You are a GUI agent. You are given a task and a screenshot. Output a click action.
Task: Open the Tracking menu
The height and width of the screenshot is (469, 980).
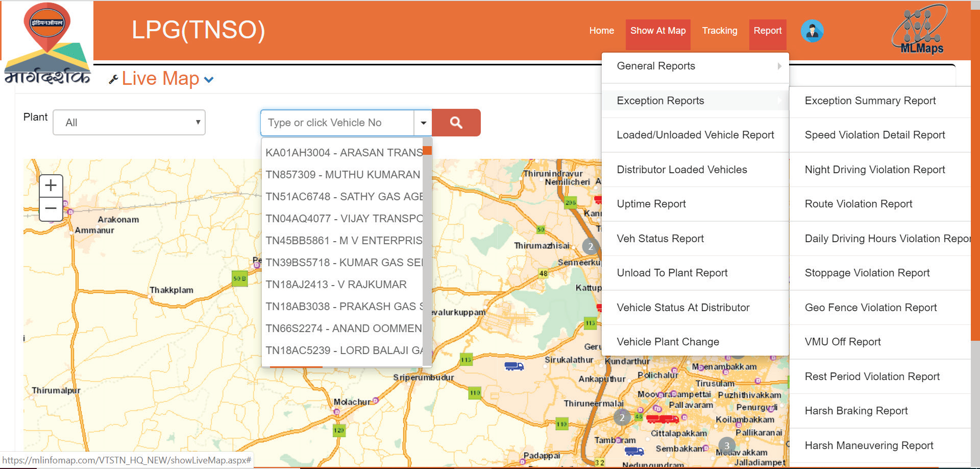click(x=720, y=31)
